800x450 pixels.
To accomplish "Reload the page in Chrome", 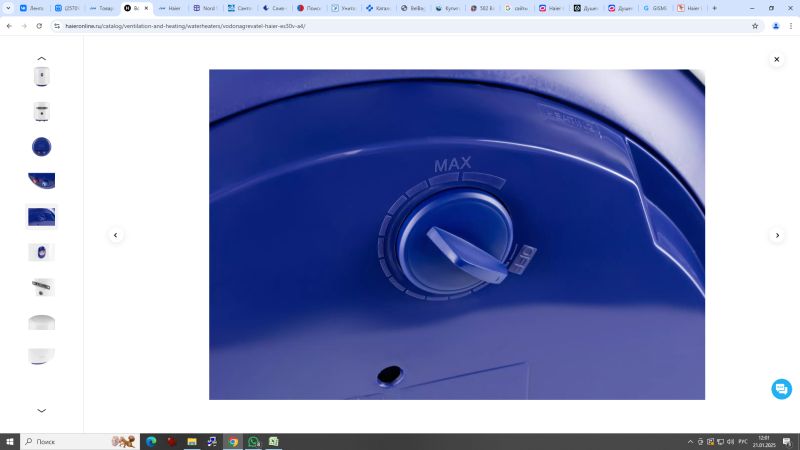I will point(39,26).
